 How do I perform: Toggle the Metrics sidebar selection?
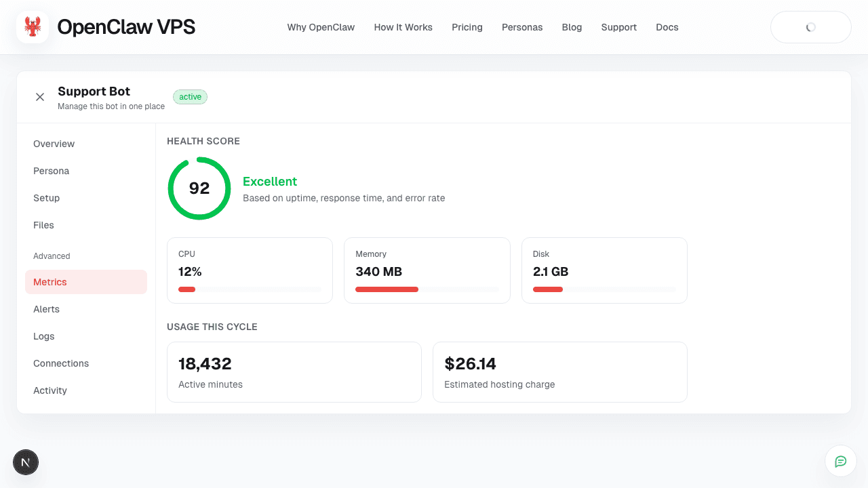[x=50, y=282]
